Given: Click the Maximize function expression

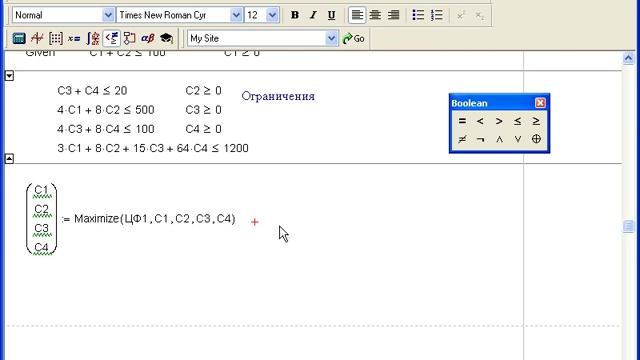Looking at the screenshot, I should click(155, 219).
